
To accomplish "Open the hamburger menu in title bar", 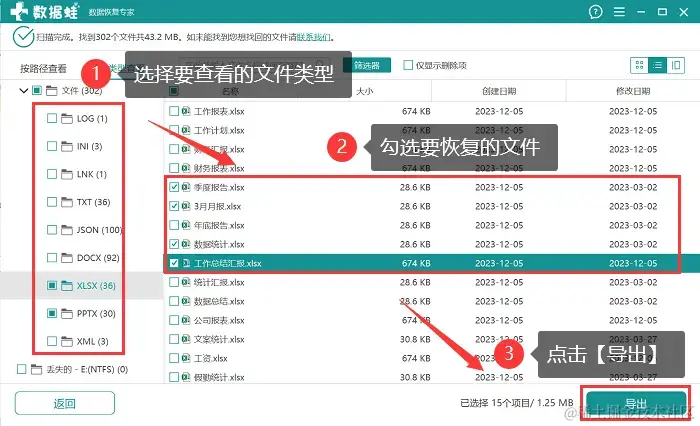I will (x=619, y=12).
